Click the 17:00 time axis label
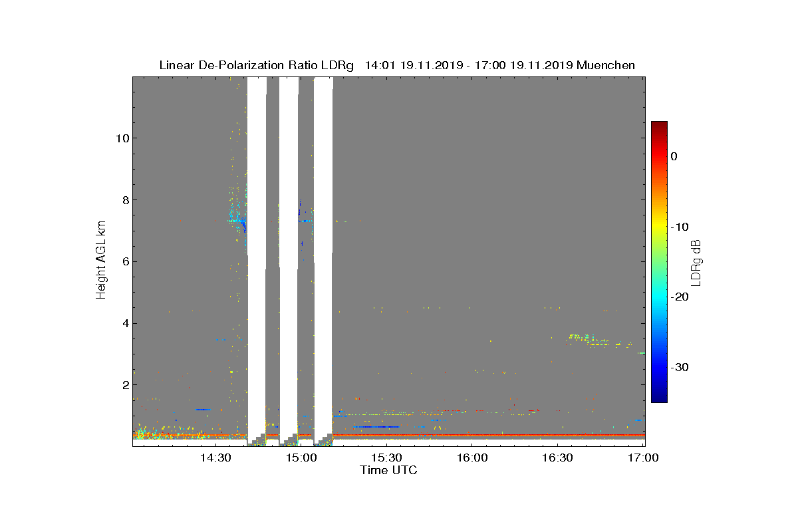798x532 pixels. [643, 458]
